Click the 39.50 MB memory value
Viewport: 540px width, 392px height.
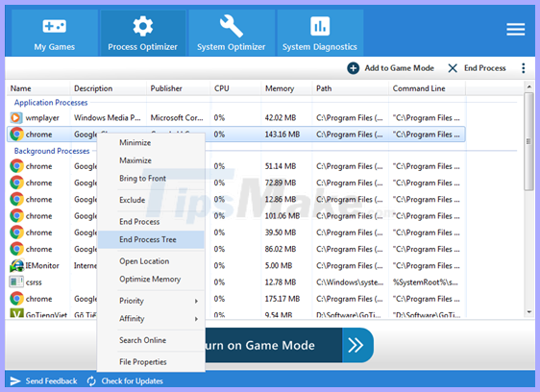click(281, 233)
